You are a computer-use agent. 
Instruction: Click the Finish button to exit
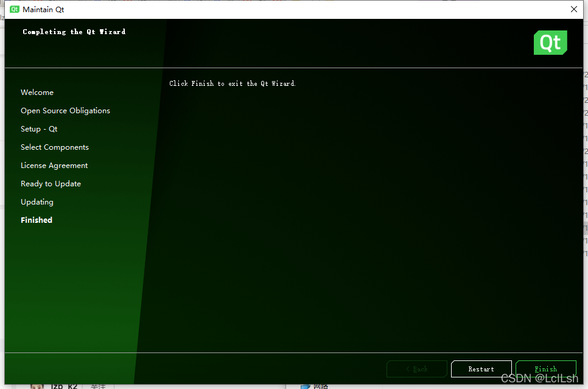[x=545, y=369]
